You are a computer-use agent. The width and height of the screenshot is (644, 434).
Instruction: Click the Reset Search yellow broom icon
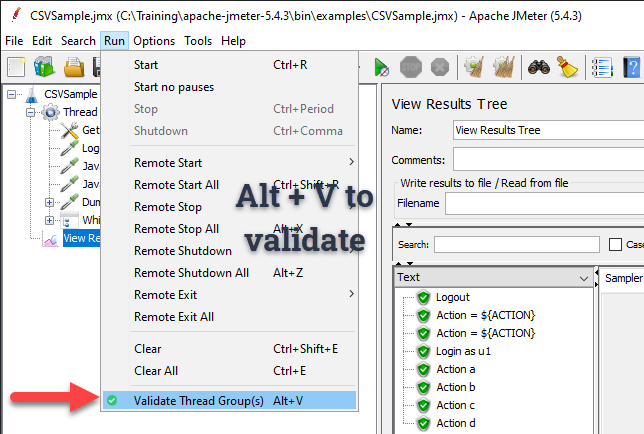pyautogui.click(x=567, y=67)
